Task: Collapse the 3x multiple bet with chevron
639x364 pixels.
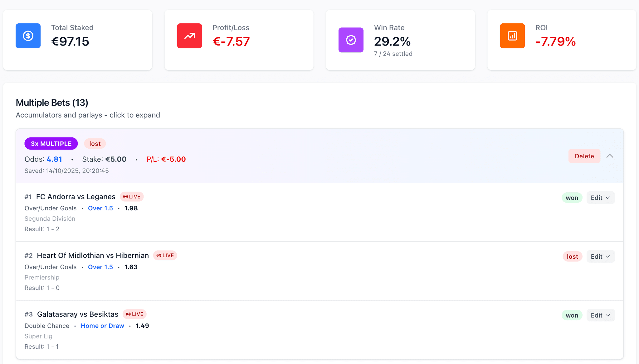Action: coord(610,156)
